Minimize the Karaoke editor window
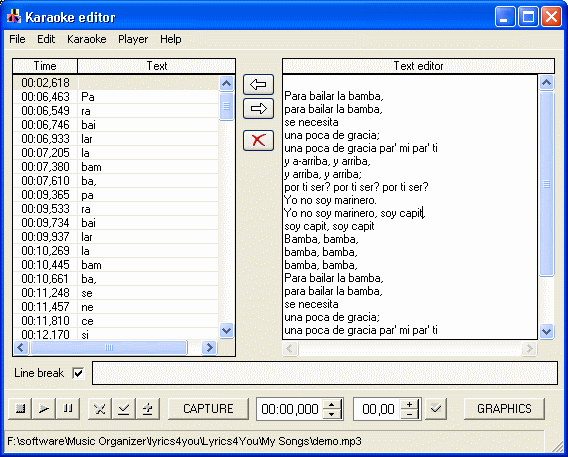 505,17
